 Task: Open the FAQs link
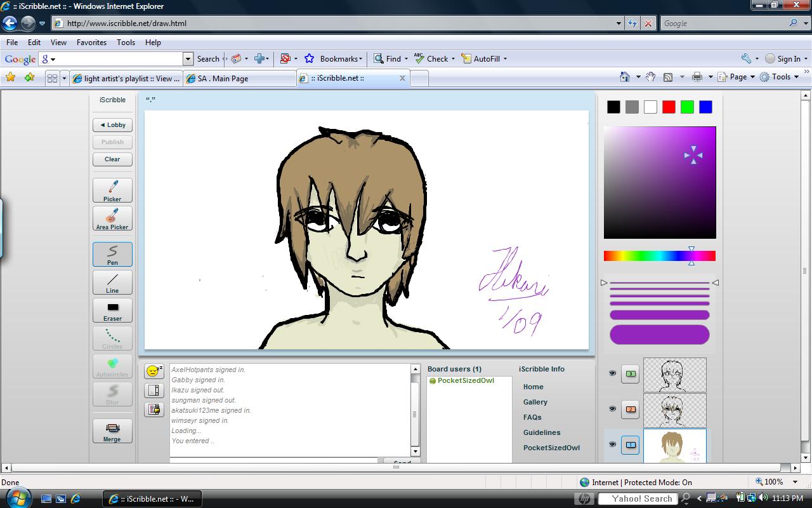[532, 417]
